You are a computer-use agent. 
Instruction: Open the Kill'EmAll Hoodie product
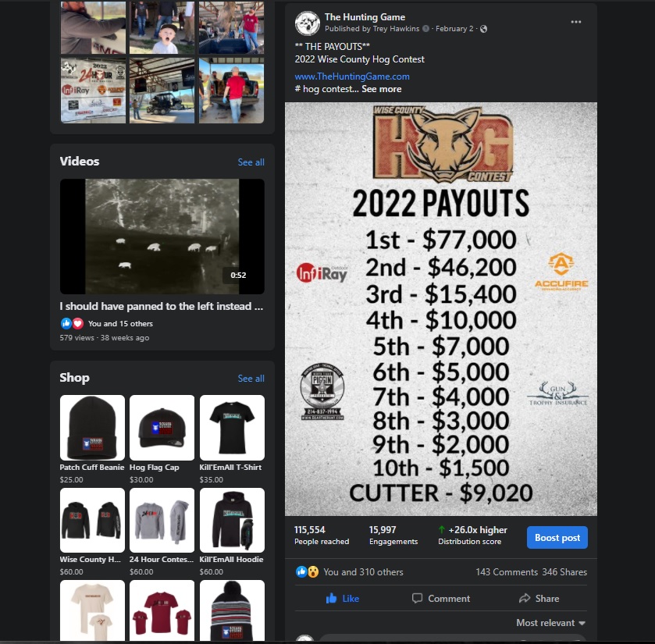(x=232, y=521)
